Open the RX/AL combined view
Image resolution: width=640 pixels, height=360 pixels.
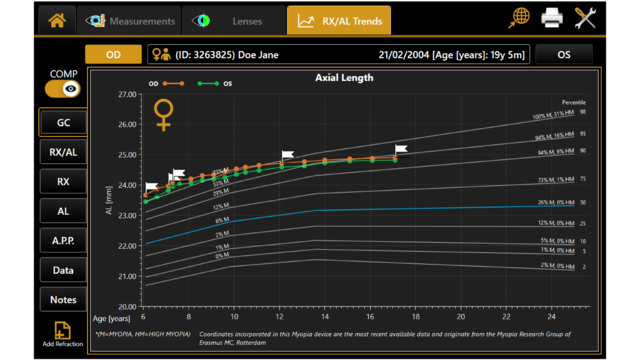pos(63,152)
